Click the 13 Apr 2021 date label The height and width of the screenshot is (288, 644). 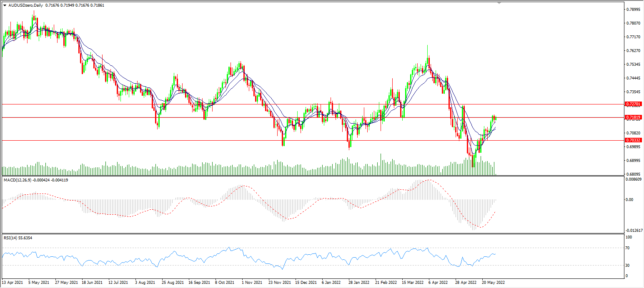(13, 282)
